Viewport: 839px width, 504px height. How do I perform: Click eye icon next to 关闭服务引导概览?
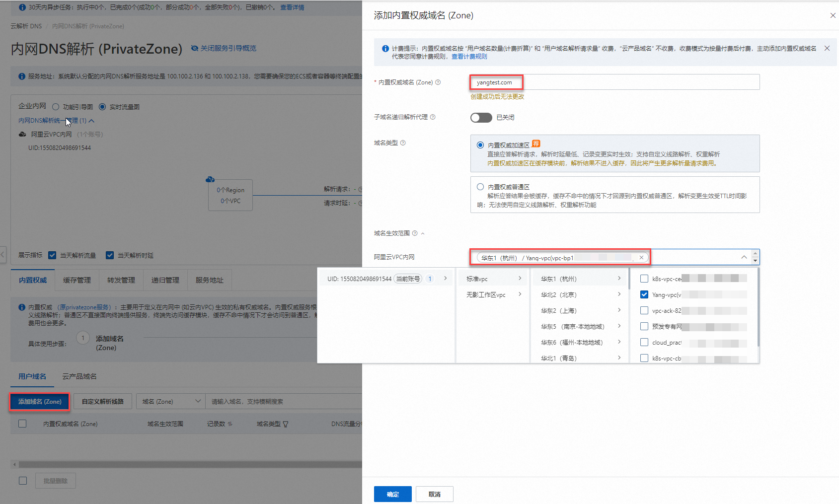pyautogui.click(x=195, y=48)
